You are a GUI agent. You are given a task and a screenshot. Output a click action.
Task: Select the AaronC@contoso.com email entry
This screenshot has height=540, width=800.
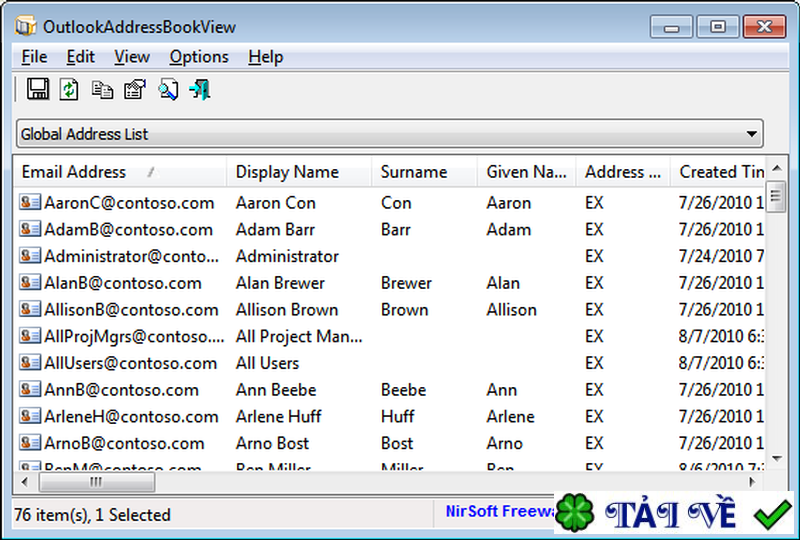[129, 203]
